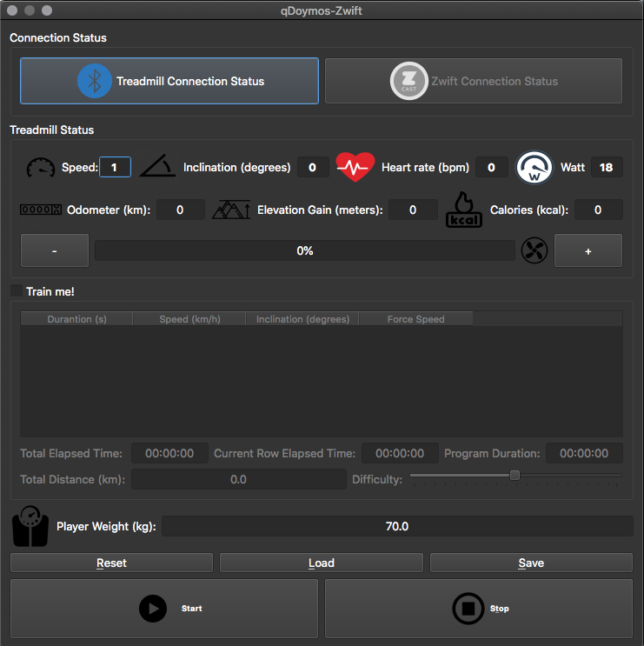Increase fan speed with plus button
The height and width of the screenshot is (646, 644).
click(x=588, y=250)
